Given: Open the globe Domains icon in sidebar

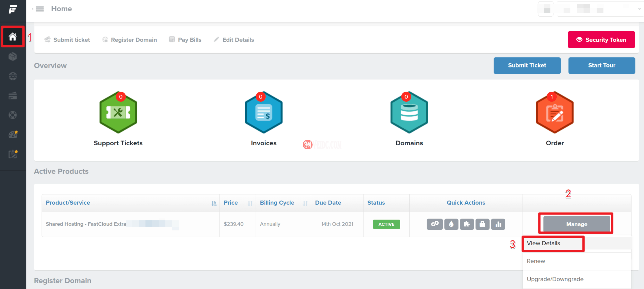Looking at the screenshot, I should click(13, 76).
